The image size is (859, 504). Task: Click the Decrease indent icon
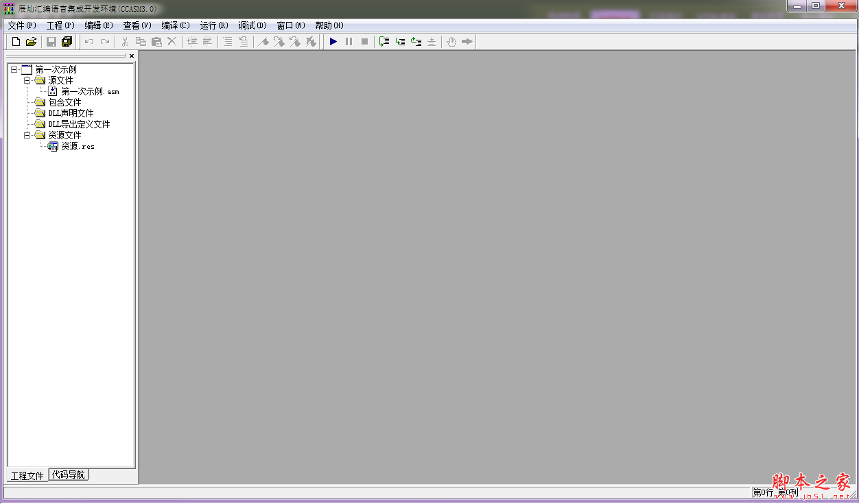click(207, 42)
